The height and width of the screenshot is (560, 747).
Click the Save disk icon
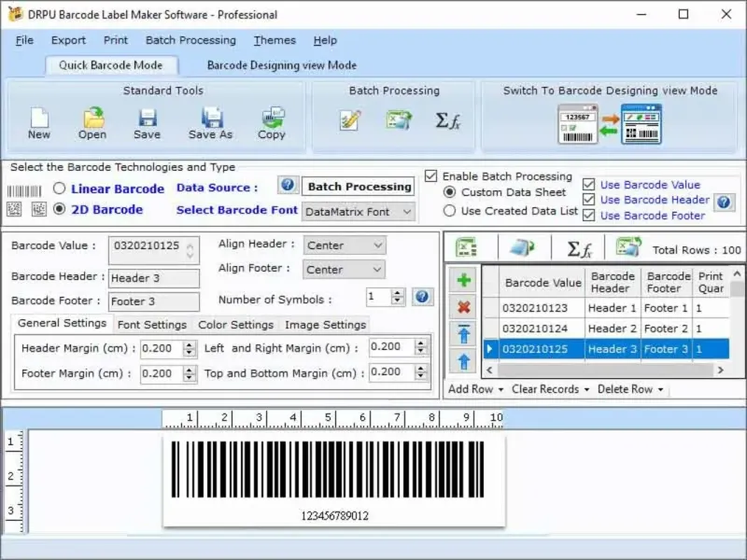[x=148, y=119]
